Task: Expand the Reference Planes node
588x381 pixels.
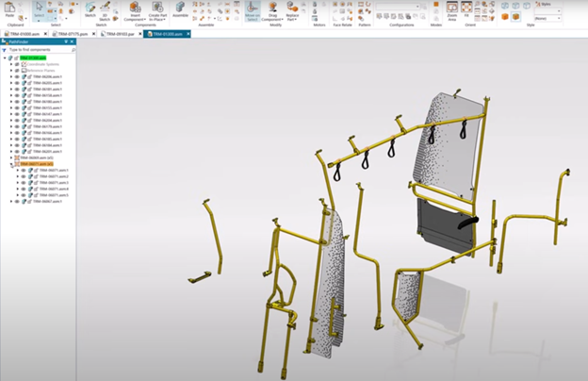Action: pos(11,71)
